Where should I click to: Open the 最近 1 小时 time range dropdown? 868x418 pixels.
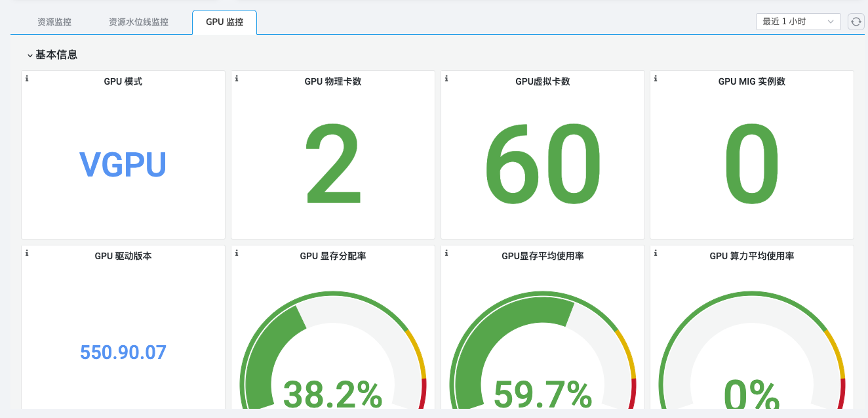point(798,22)
